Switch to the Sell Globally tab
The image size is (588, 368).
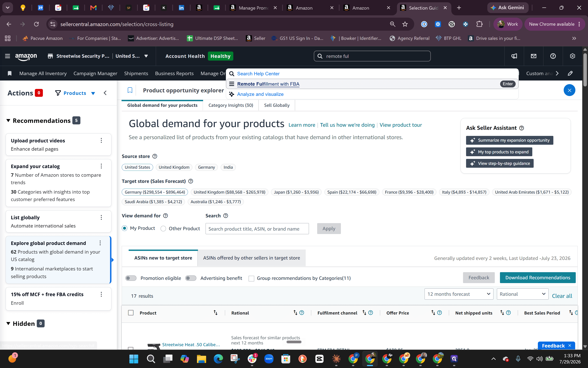coord(277,105)
